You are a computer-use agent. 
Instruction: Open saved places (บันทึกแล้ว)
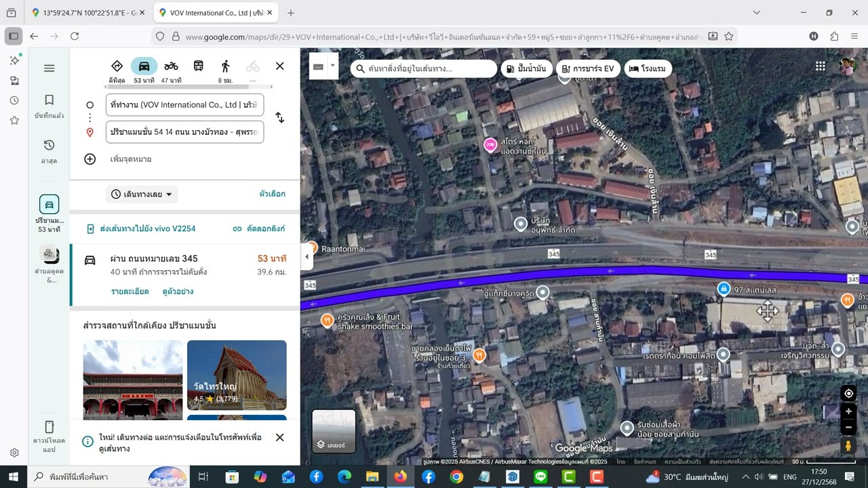(x=49, y=107)
